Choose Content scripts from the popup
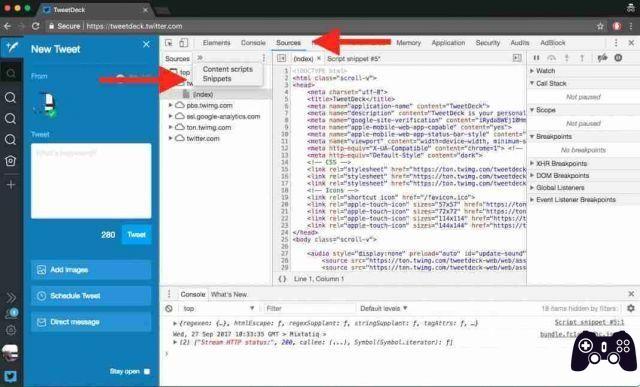 [x=228, y=69]
